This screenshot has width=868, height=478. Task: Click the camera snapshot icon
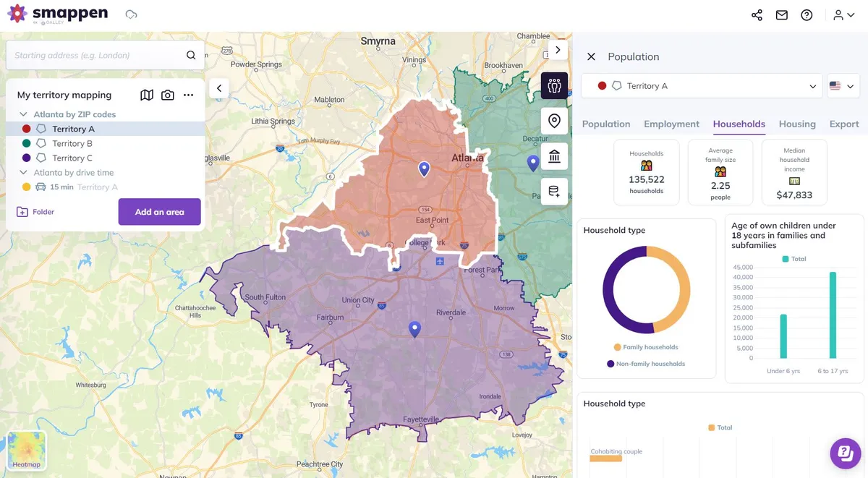coord(168,95)
